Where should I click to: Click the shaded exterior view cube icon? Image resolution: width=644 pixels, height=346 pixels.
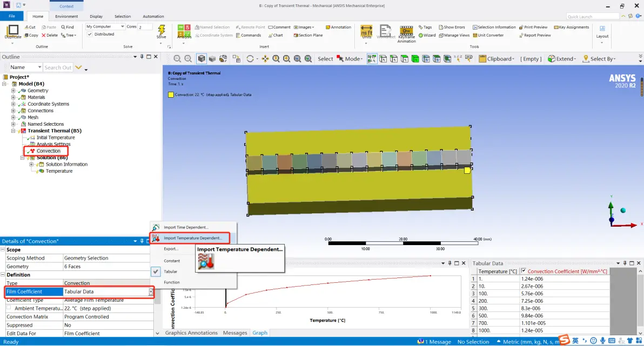[x=201, y=59]
